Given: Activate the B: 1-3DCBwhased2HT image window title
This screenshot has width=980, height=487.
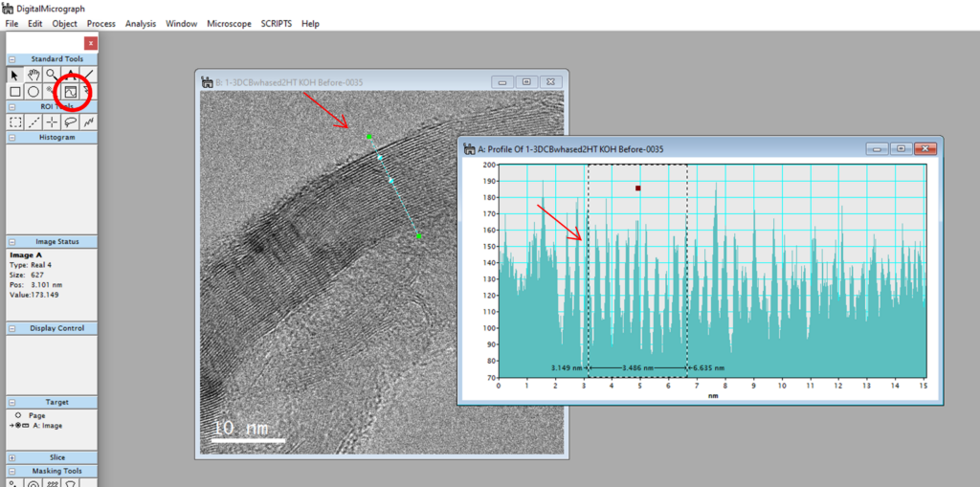Looking at the screenshot, I should pos(289,82).
